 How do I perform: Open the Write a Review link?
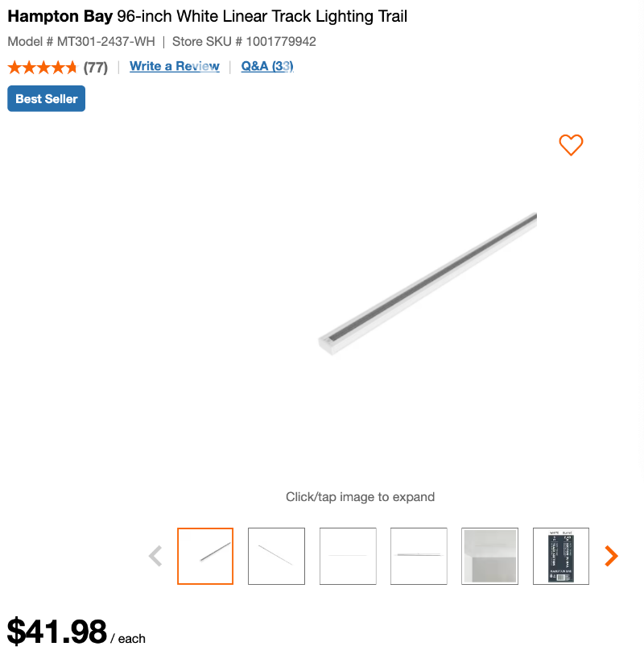[175, 66]
